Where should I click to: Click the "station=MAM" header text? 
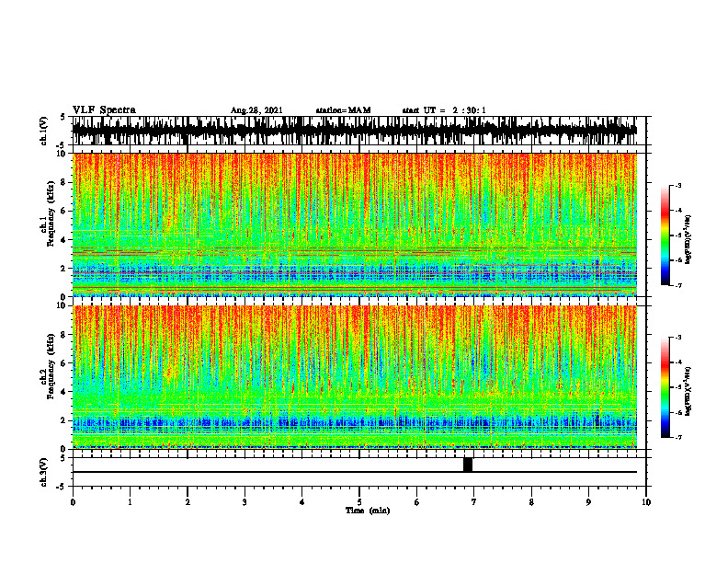coord(343,110)
